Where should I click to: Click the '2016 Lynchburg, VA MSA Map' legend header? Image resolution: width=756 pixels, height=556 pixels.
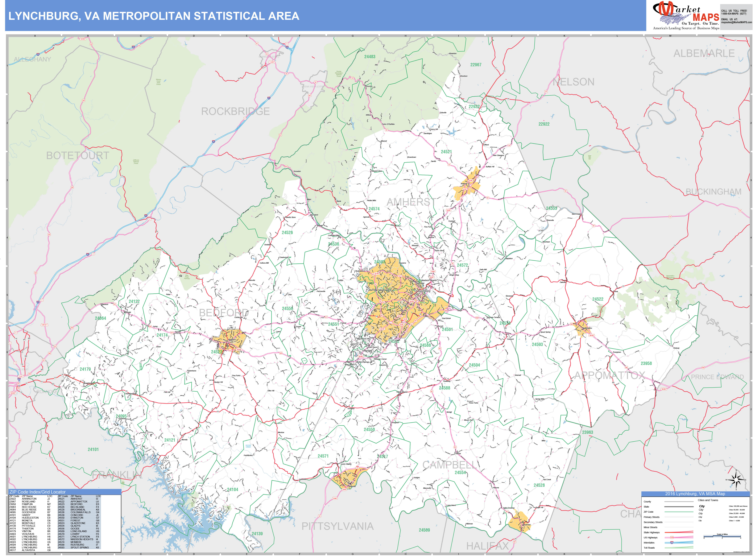coord(695,494)
